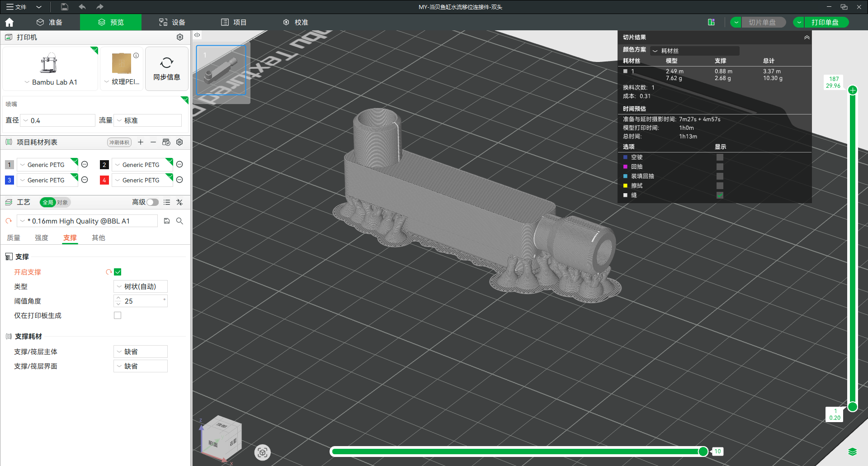Show wipe moves checkbox
Viewport: 868px width, 466px height.
[720, 185]
